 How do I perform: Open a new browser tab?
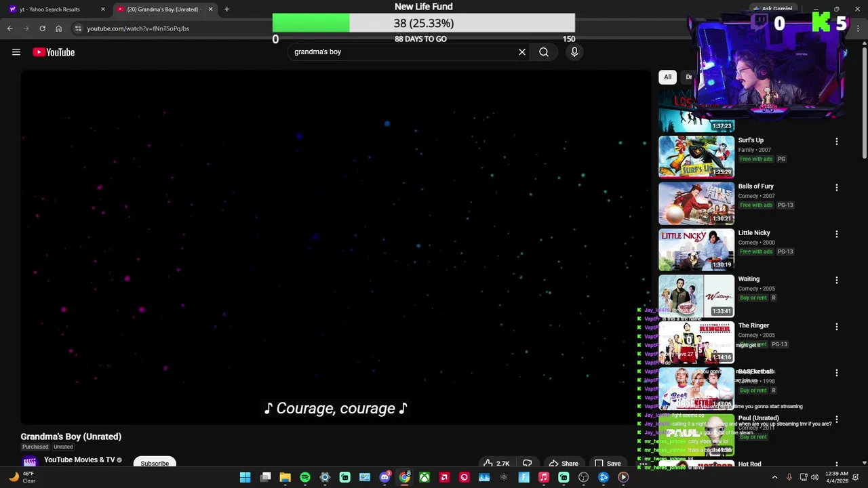(x=226, y=9)
